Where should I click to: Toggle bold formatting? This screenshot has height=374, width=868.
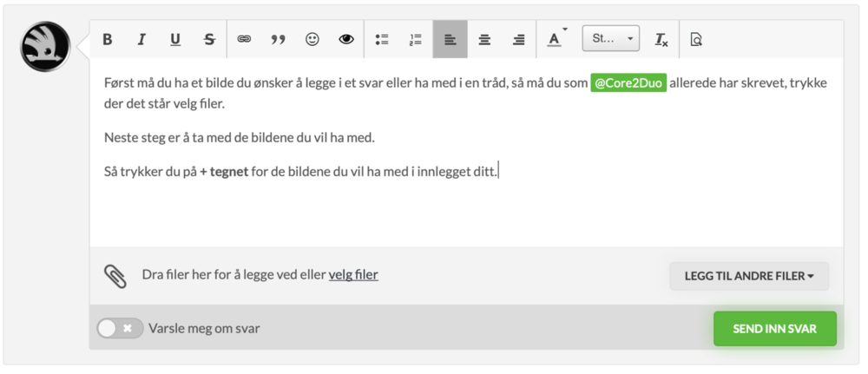click(x=108, y=39)
